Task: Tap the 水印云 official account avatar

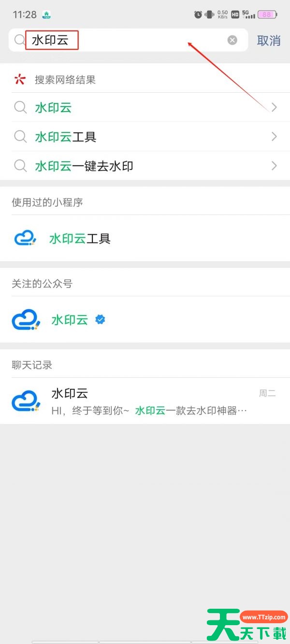Action: click(25, 319)
